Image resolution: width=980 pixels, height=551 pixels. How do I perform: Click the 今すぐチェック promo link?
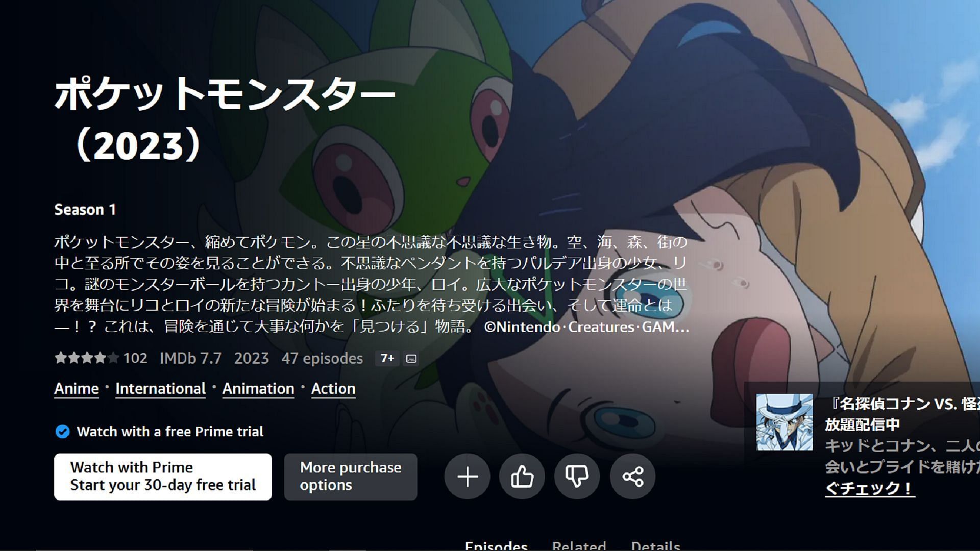click(869, 488)
